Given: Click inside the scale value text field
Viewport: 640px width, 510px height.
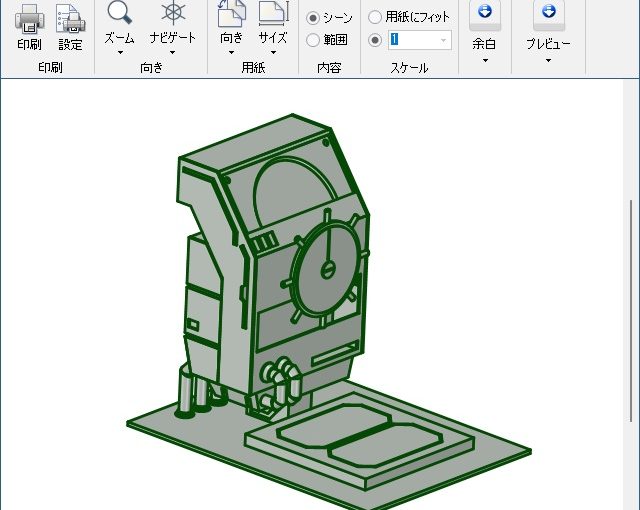Looking at the screenshot, I should (x=412, y=40).
